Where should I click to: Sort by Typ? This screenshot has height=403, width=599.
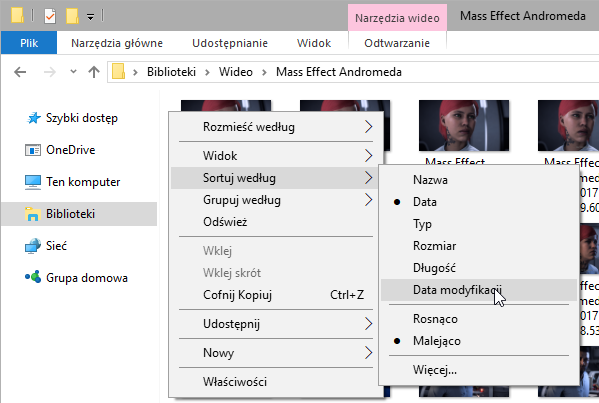click(479, 224)
